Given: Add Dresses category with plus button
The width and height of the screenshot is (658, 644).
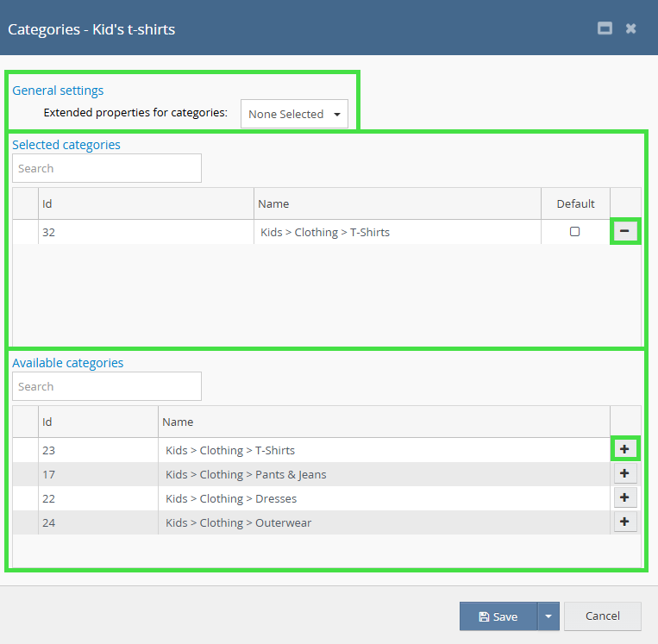Looking at the screenshot, I should pyautogui.click(x=624, y=497).
